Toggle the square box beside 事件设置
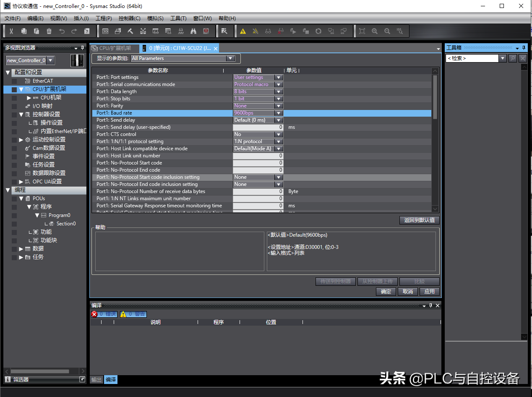 [x=14, y=157]
